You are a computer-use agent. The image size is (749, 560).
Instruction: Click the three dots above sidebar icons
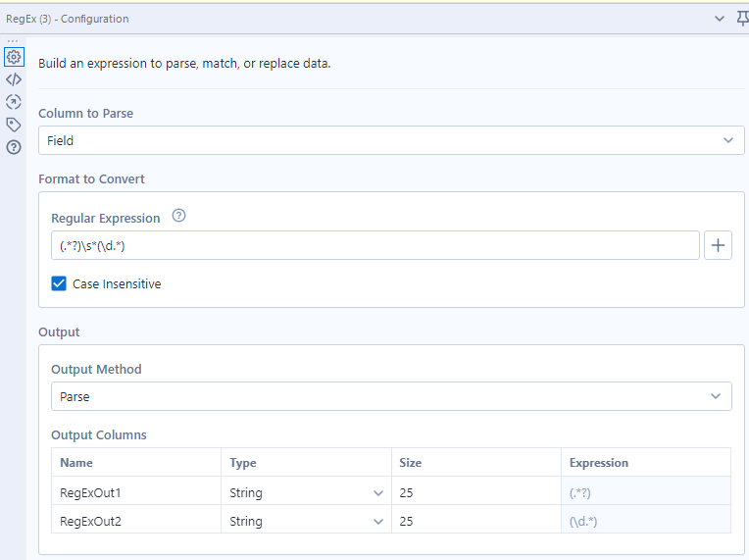point(13,40)
